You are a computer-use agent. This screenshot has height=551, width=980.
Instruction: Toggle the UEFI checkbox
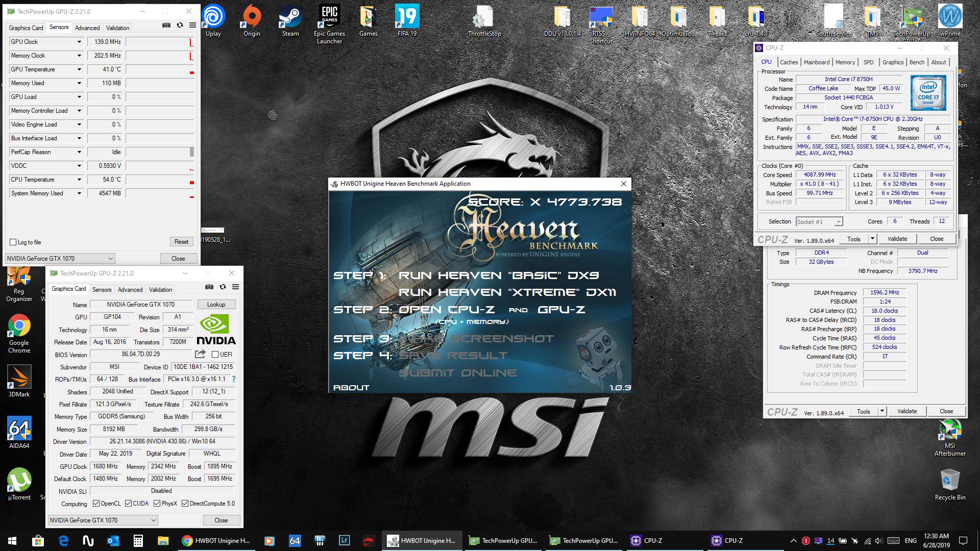pyautogui.click(x=215, y=355)
